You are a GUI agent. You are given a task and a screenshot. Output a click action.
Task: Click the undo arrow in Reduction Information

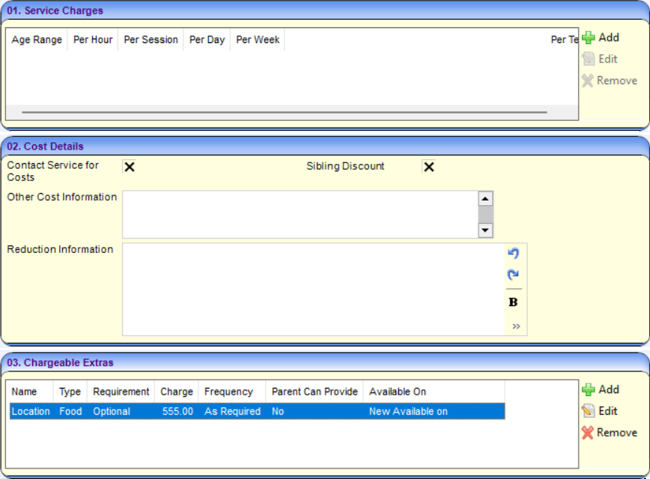[514, 254]
